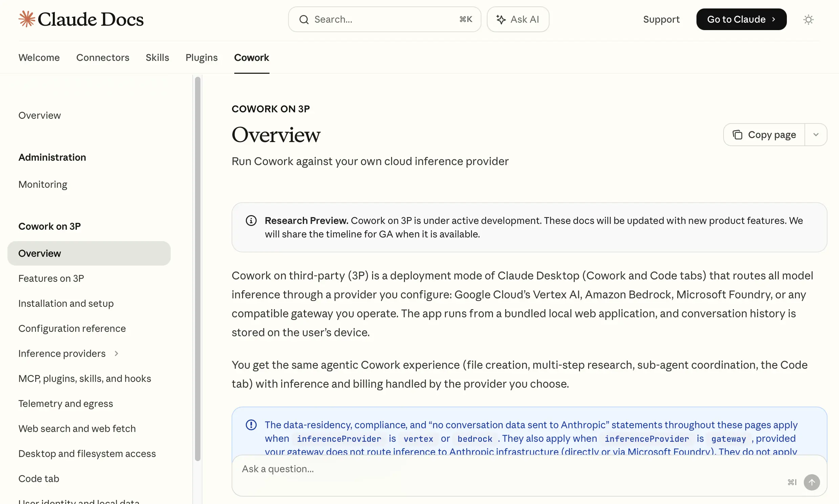Click the Support link
The height and width of the screenshot is (504, 839).
tap(661, 19)
